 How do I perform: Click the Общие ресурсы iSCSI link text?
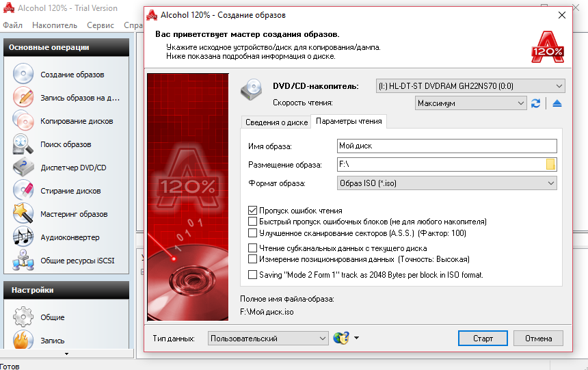click(x=77, y=261)
